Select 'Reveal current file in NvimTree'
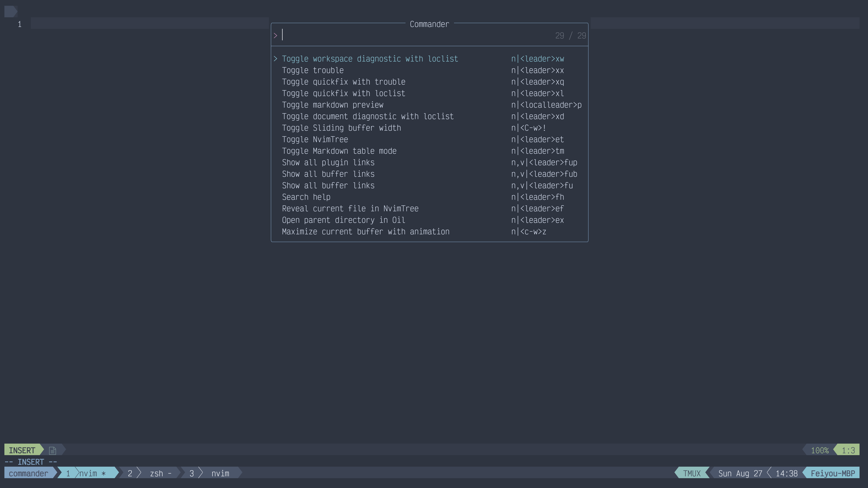The image size is (868, 488). (x=430, y=208)
